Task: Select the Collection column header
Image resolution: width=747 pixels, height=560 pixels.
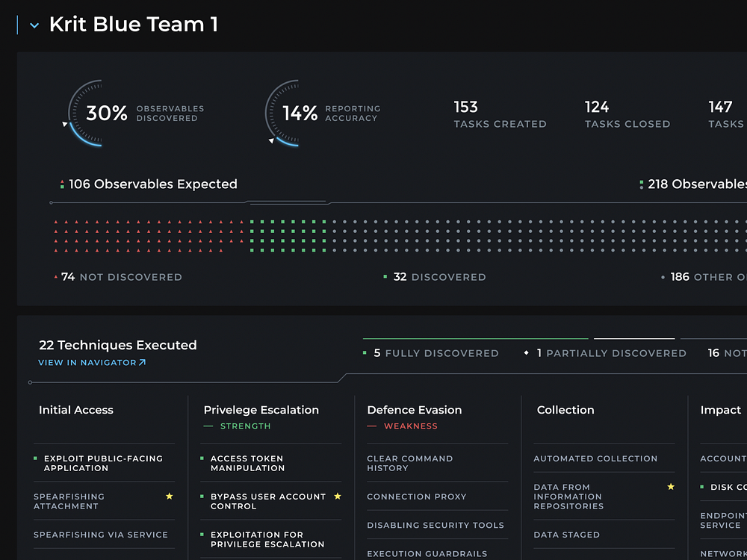Action: pyautogui.click(x=565, y=410)
